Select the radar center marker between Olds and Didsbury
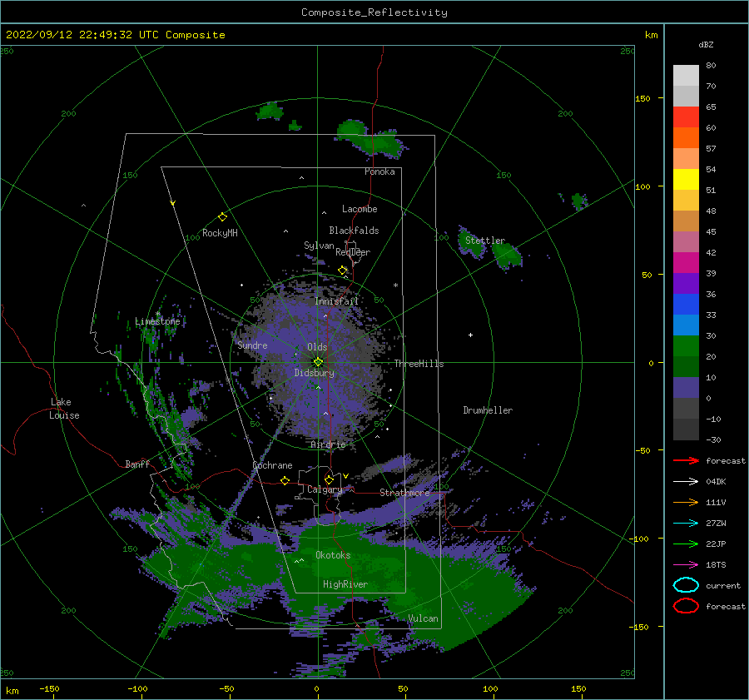 click(x=318, y=362)
